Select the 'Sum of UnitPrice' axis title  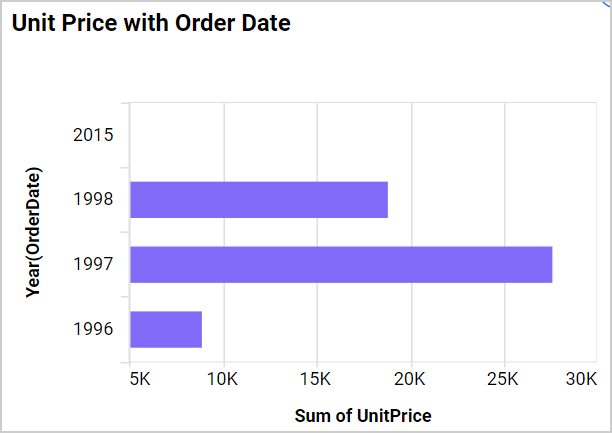364,415
